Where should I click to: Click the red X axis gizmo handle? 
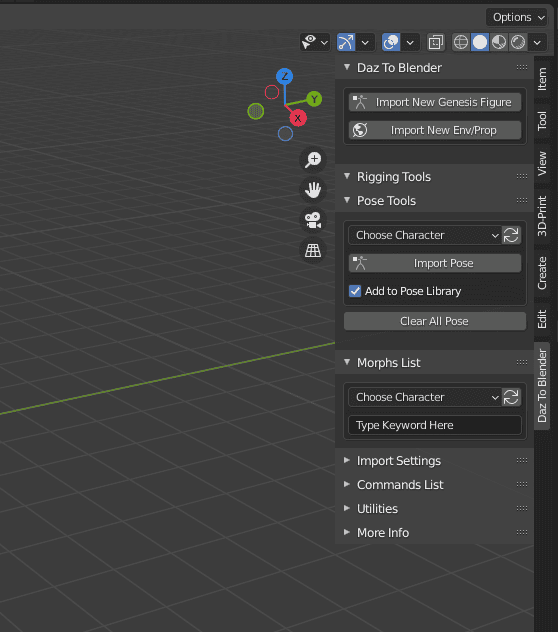(x=298, y=118)
